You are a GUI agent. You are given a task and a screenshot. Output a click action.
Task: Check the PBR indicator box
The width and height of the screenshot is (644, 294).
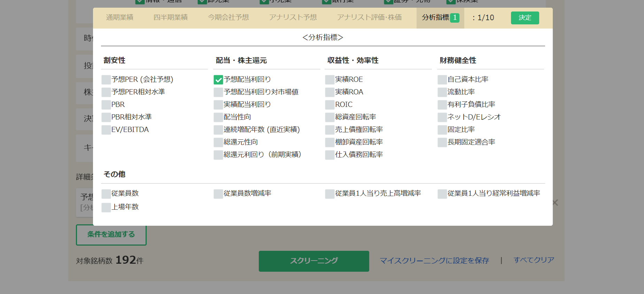[x=106, y=105]
